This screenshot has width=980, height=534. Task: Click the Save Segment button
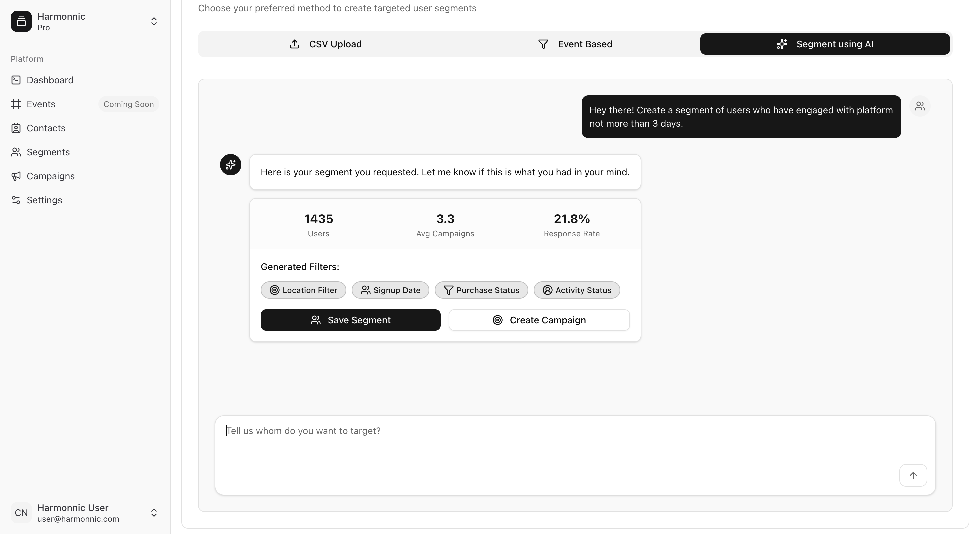pyautogui.click(x=350, y=320)
